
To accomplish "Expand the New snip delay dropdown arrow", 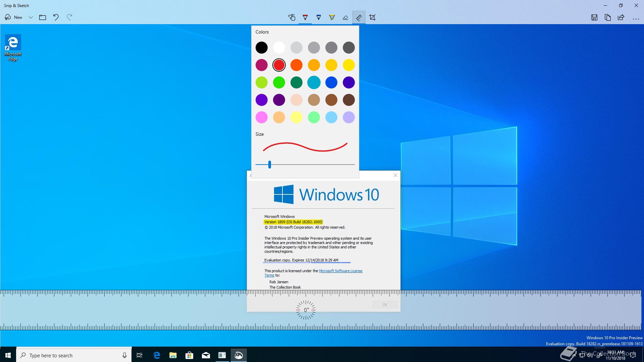I will click(31, 17).
